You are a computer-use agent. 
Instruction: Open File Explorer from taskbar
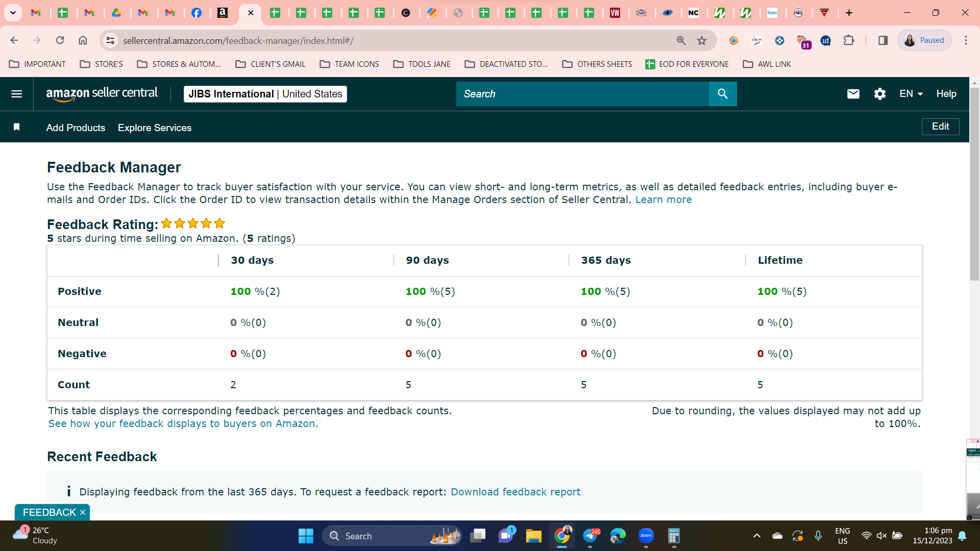coord(533,536)
